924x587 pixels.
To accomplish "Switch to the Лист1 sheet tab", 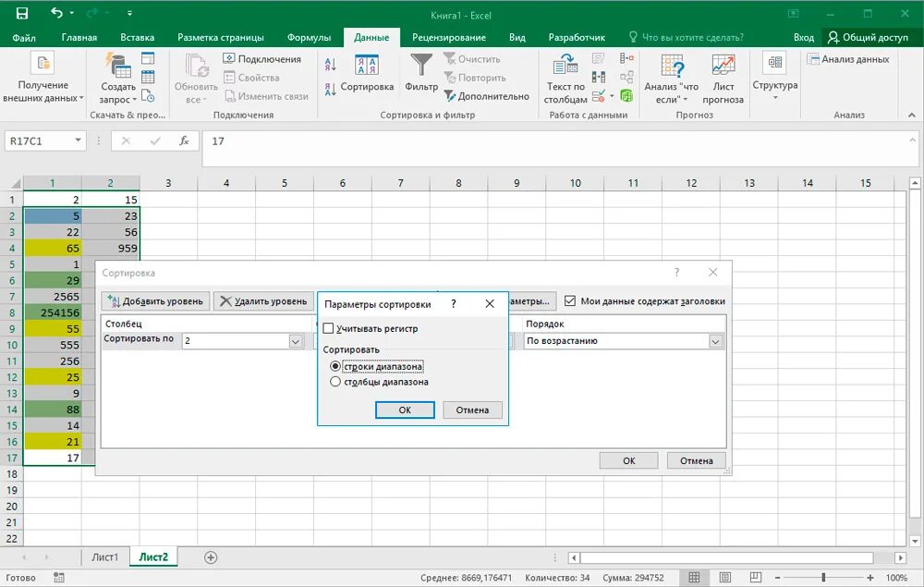I will 105,556.
